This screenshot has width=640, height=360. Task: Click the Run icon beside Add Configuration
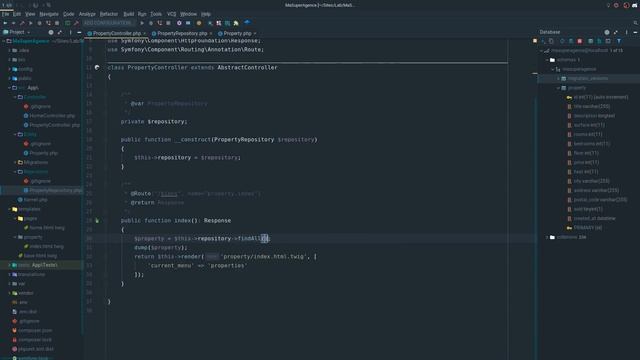tap(142, 23)
